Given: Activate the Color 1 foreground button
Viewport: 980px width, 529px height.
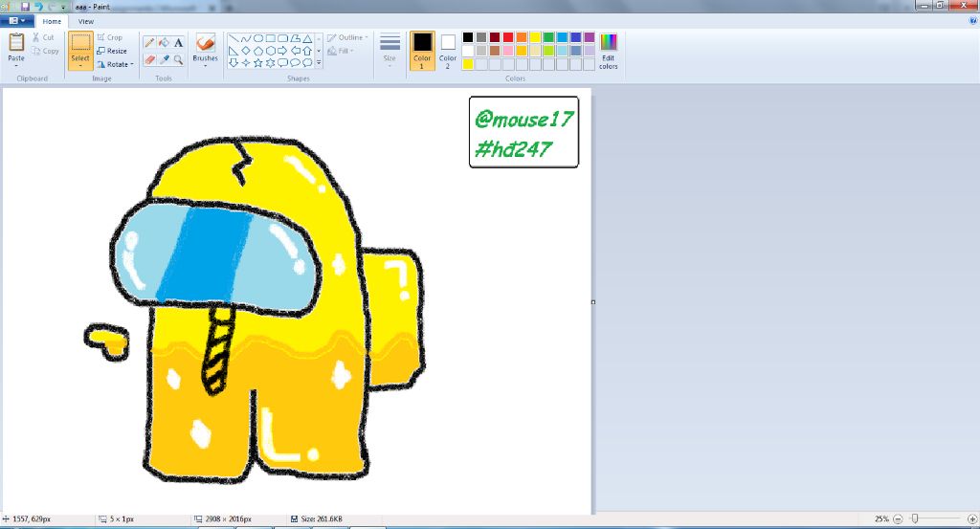Looking at the screenshot, I should [x=422, y=51].
